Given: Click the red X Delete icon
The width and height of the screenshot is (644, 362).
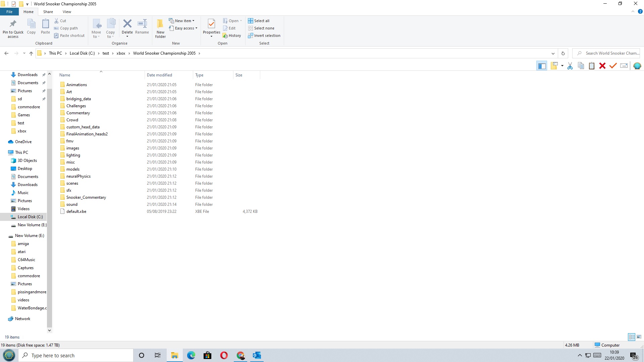Looking at the screenshot, I should (602, 66).
